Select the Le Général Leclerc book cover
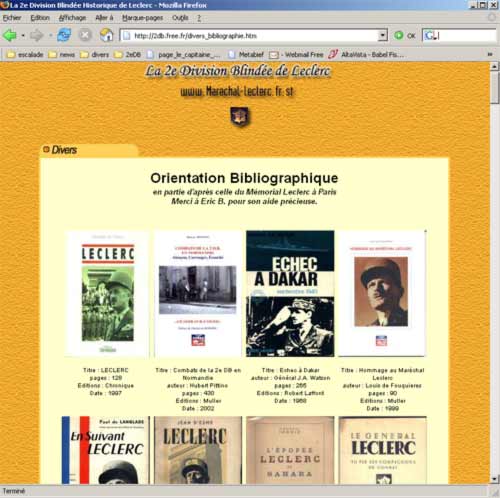The image size is (500, 498). (383, 450)
